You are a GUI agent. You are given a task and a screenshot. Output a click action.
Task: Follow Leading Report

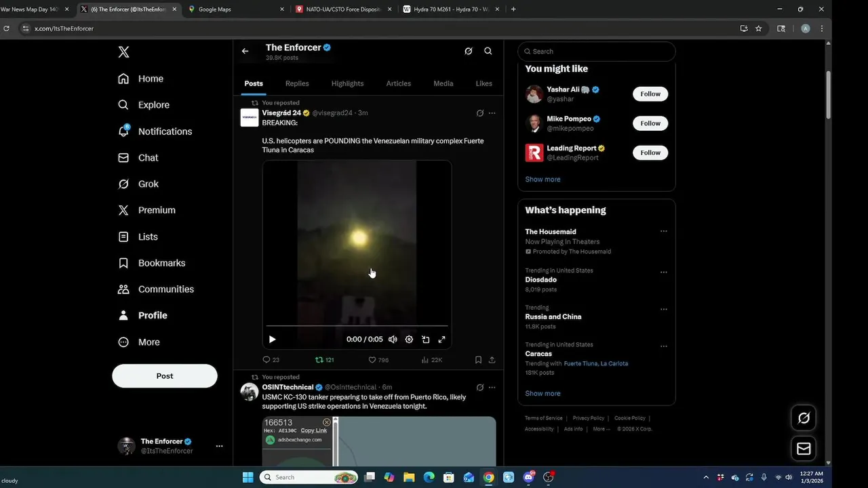click(x=650, y=152)
